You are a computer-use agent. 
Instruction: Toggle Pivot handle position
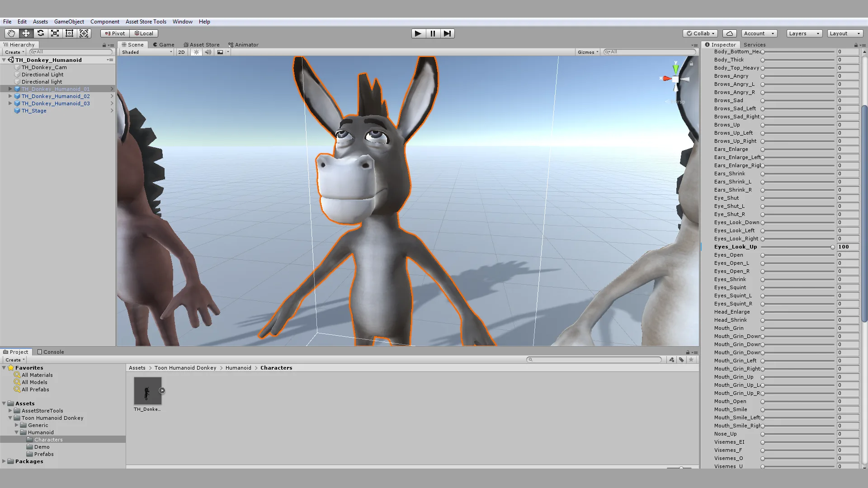(115, 33)
